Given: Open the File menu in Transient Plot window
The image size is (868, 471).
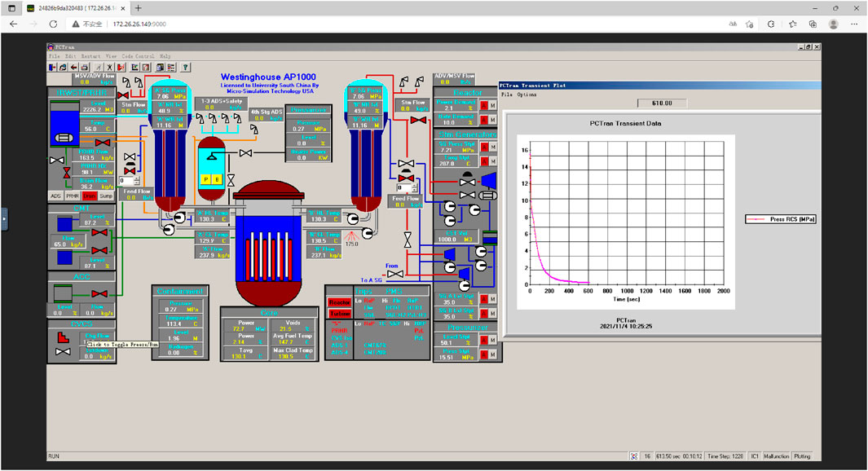Looking at the screenshot, I should (506, 95).
